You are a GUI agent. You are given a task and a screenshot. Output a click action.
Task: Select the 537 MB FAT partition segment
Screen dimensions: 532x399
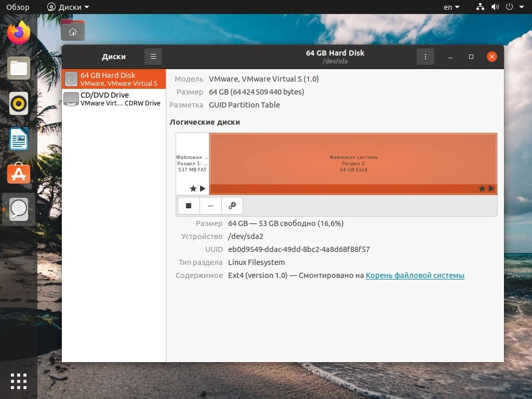[192, 161]
